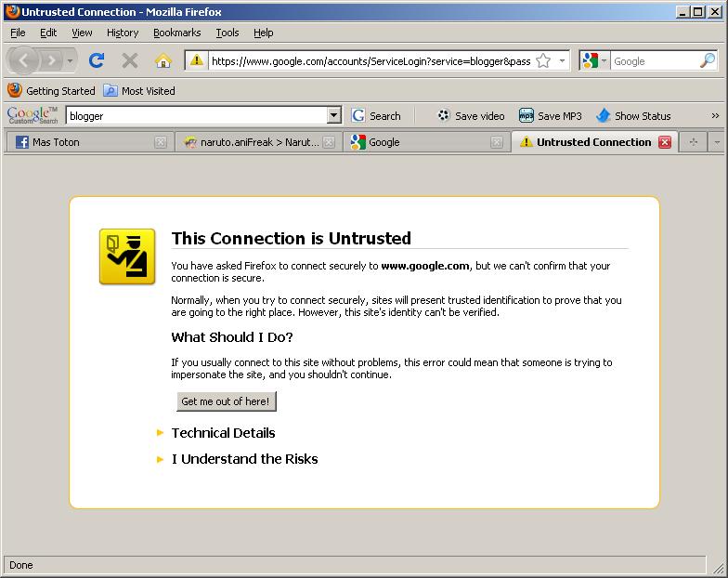Click the What Should I Do? heading
Screen dimensions: 728x578
232,336
